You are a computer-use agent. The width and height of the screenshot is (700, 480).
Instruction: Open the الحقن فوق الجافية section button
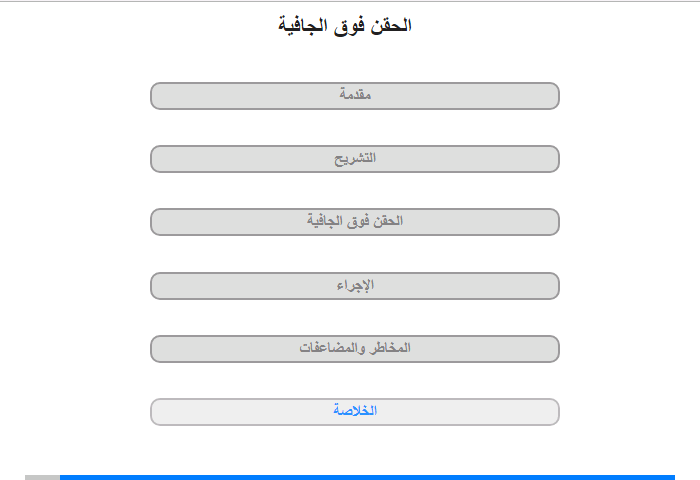(355, 222)
